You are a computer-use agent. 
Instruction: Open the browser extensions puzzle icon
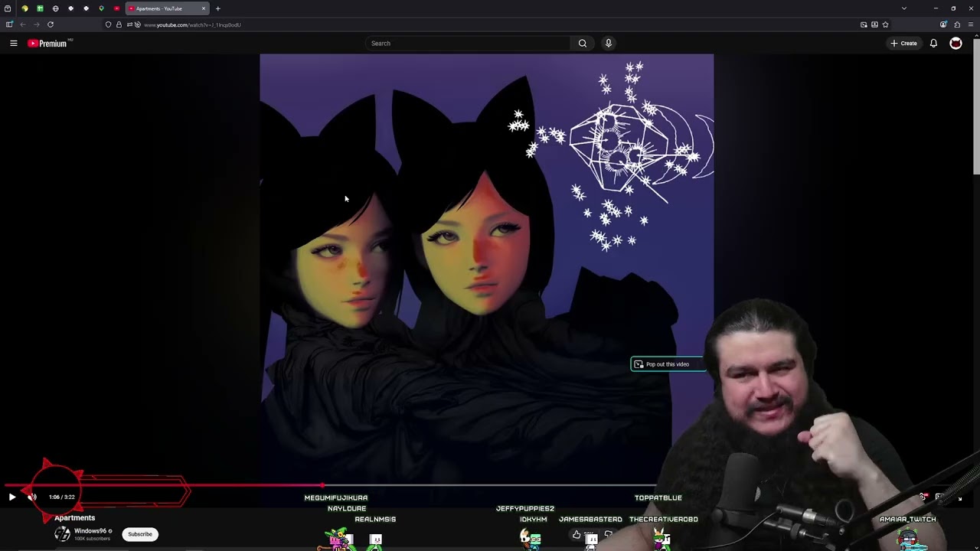click(957, 24)
